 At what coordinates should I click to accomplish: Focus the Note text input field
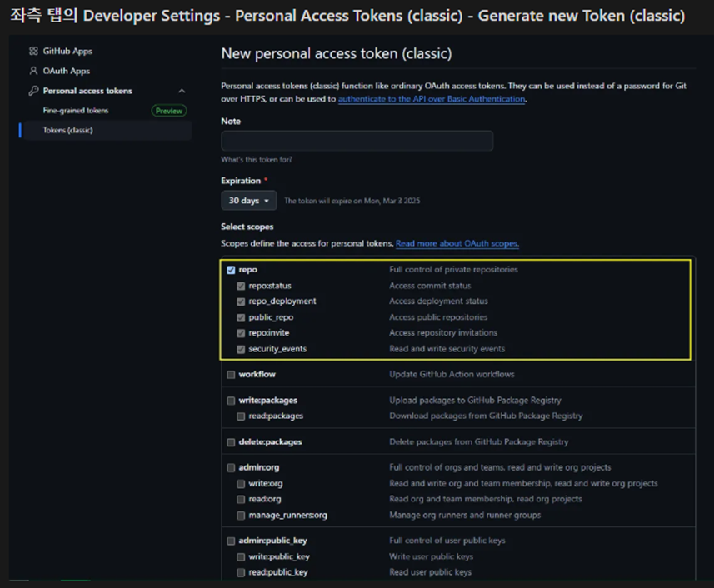(357, 141)
